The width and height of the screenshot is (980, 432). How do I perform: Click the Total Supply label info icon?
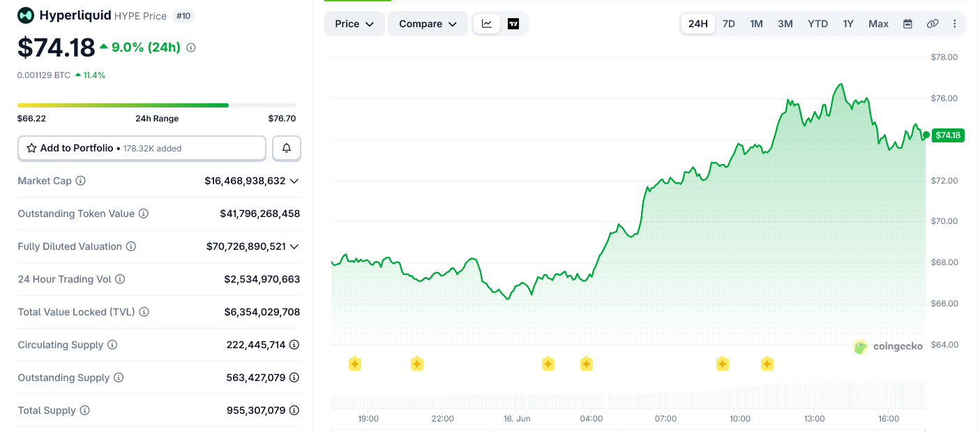[84, 410]
